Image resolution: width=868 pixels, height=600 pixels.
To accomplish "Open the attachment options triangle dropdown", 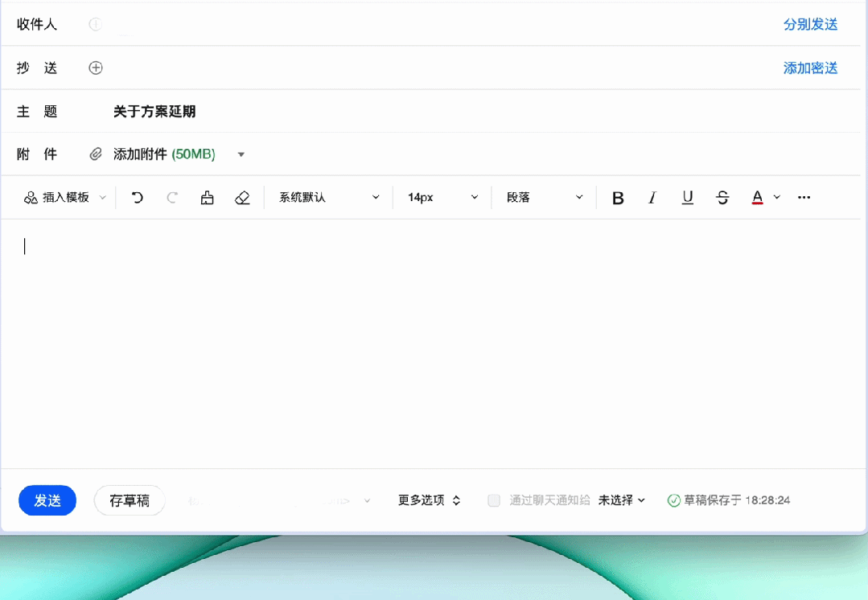I will pyautogui.click(x=241, y=154).
